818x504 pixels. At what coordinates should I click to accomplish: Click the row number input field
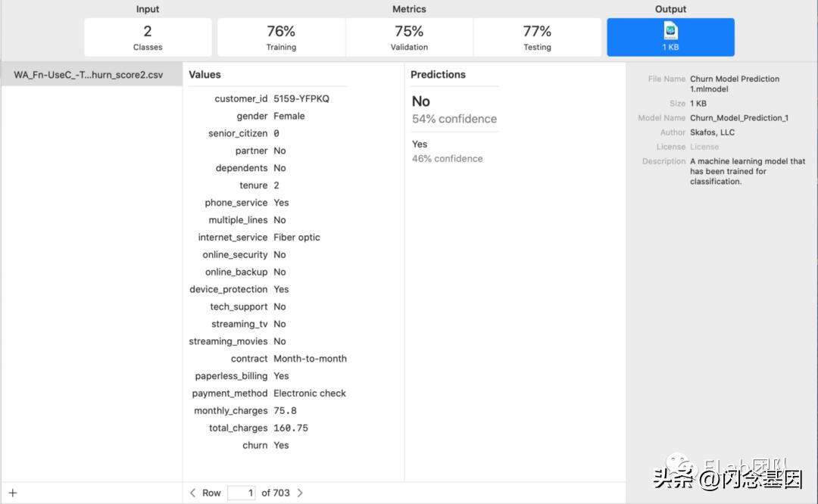coord(241,493)
